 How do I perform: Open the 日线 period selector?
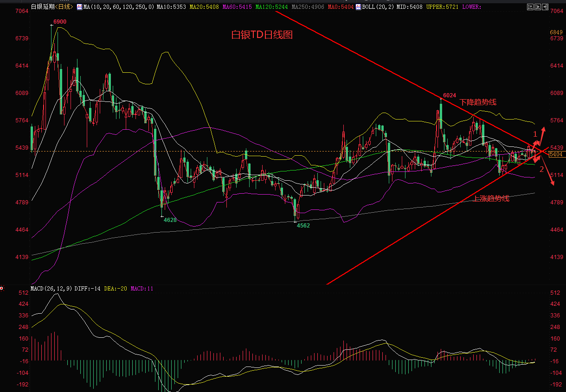(x=64, y=7)
